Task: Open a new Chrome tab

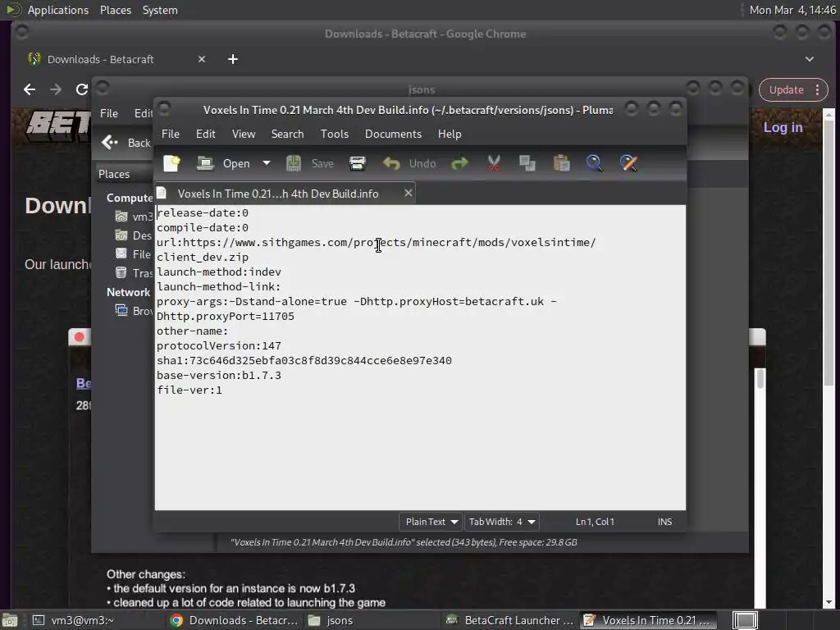Action: pos(232,59)
